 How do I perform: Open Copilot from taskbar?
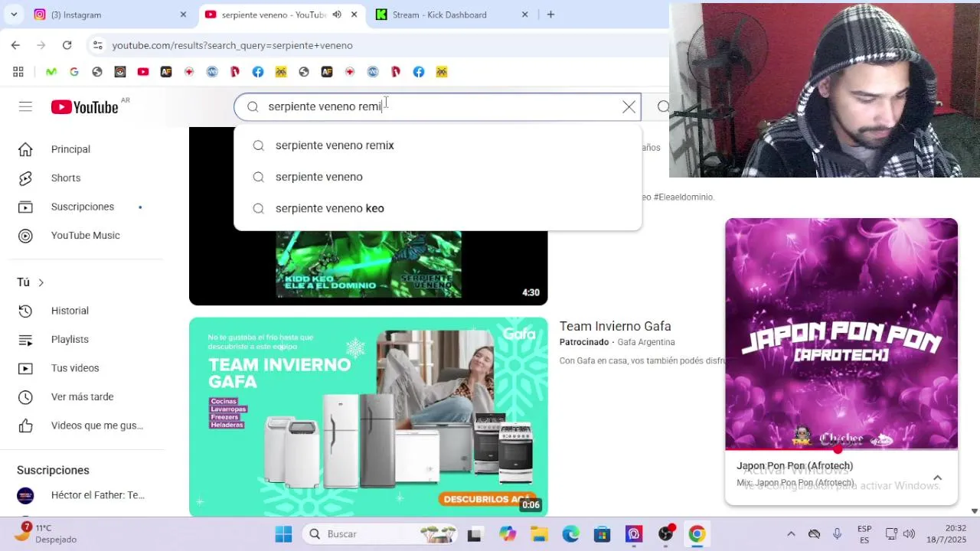click(x=507, y=534)
